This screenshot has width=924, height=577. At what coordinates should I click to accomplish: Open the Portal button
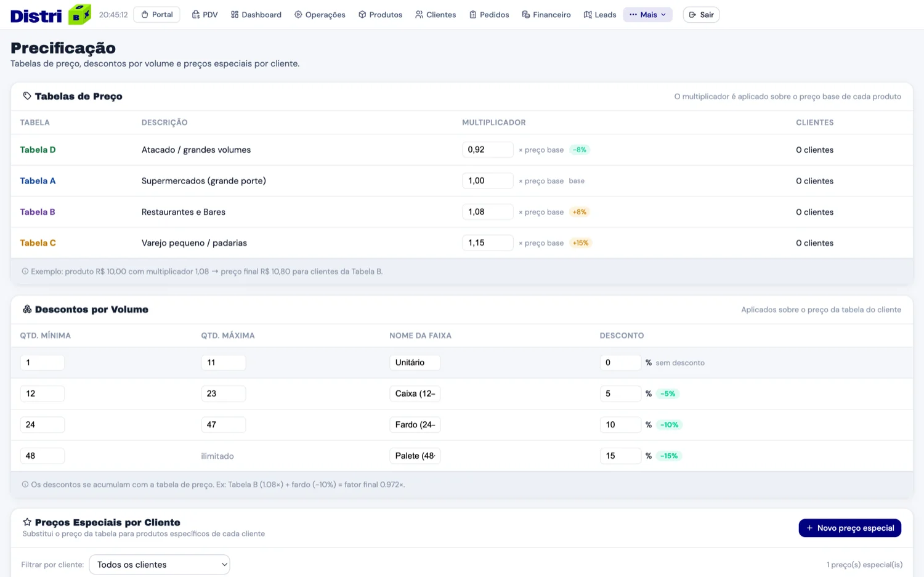coord(157,15)
